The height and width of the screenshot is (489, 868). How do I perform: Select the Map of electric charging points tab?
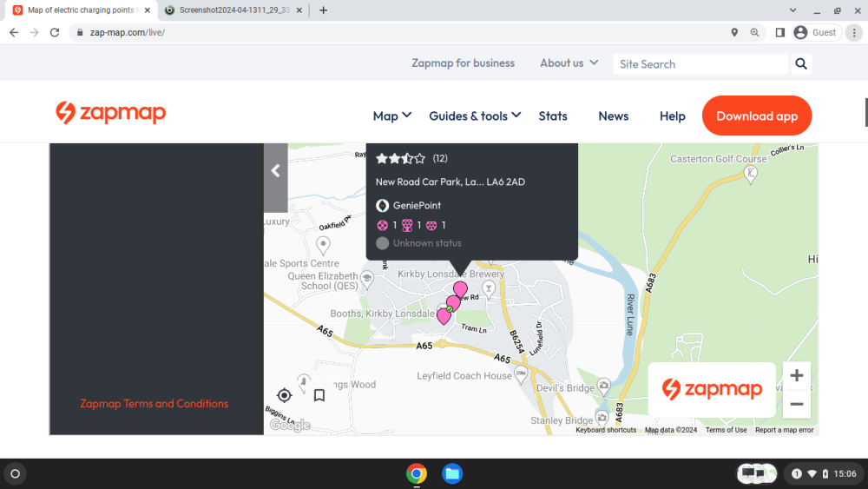tap(81, 10)
